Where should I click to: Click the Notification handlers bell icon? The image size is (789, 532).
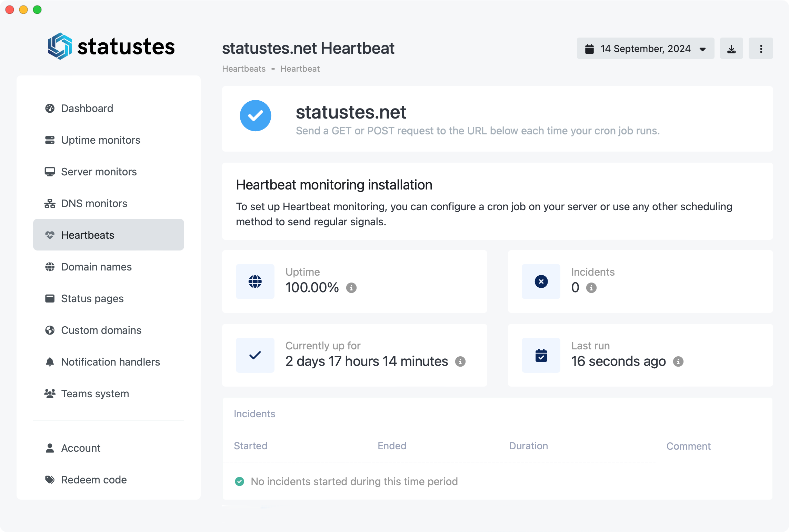[49, 362]
